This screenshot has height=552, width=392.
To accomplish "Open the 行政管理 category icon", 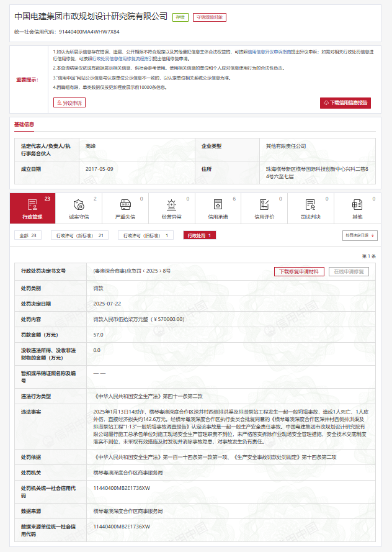I will click(x=32, y=204).
